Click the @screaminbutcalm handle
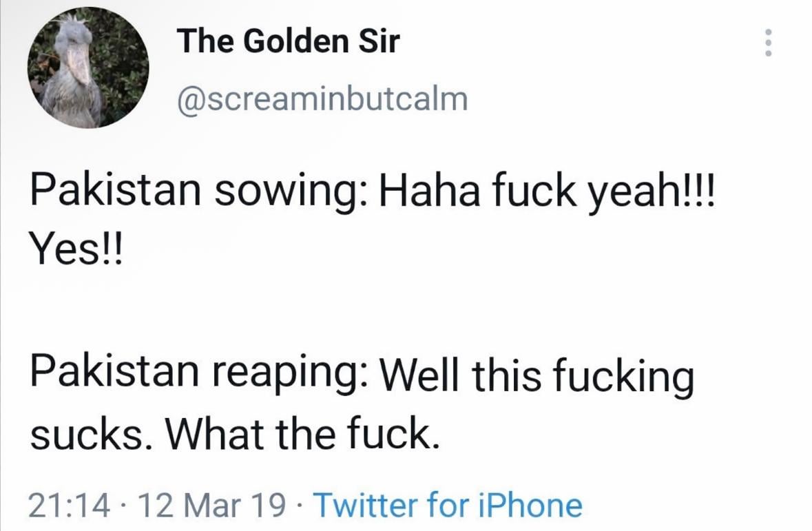 (322, 99)
